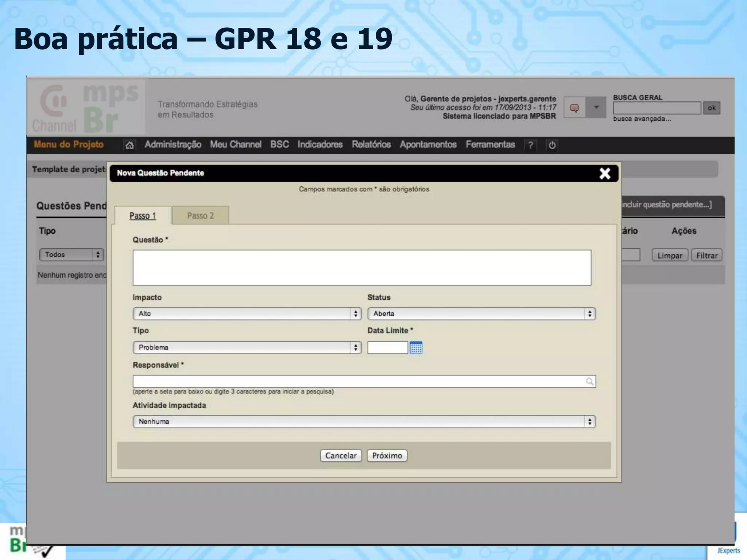
Task: Click the incluir questão pendente link
Action: click(666, 205)
